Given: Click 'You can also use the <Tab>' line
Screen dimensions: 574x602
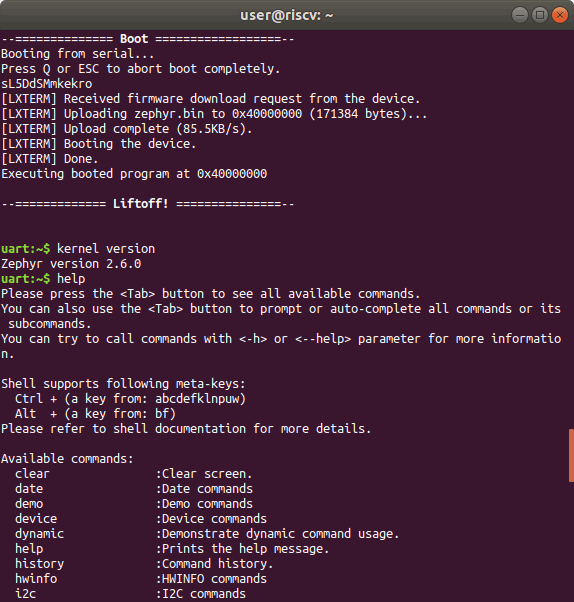Looking at the screenshot, I should point(281,316).
